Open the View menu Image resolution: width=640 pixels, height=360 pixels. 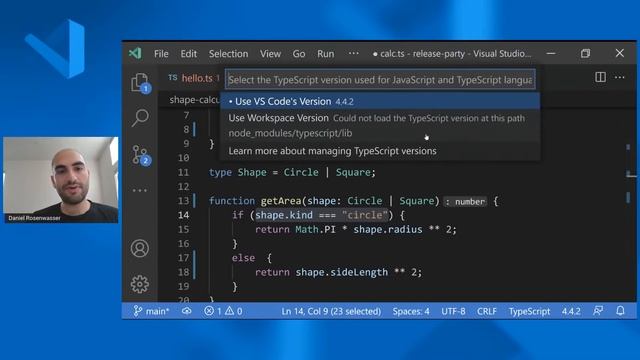[271, 54]
